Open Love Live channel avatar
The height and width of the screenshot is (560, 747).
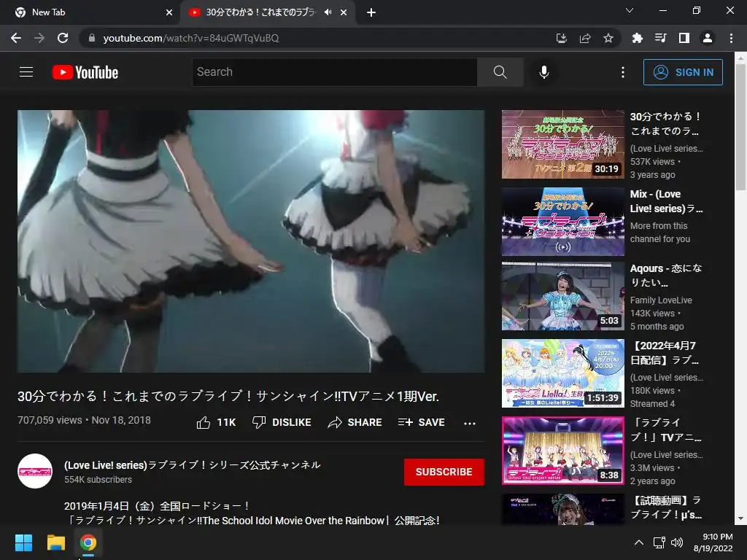click(35, 471)
